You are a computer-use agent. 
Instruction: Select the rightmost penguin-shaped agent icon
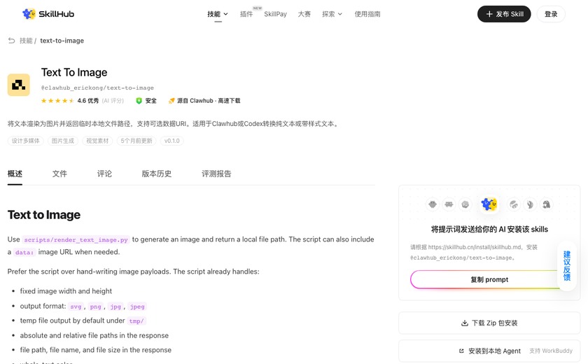[x=547, y=204]
